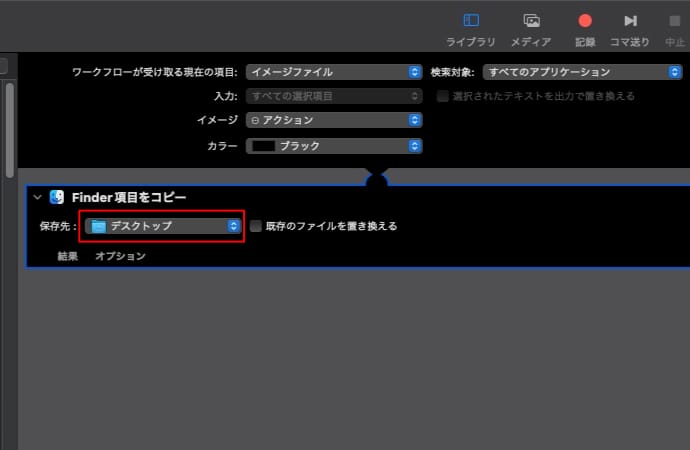690x450 pixels.
Task: Click the Finder icon in the action header
Action: pyautogui.click(x=57, y=198)
